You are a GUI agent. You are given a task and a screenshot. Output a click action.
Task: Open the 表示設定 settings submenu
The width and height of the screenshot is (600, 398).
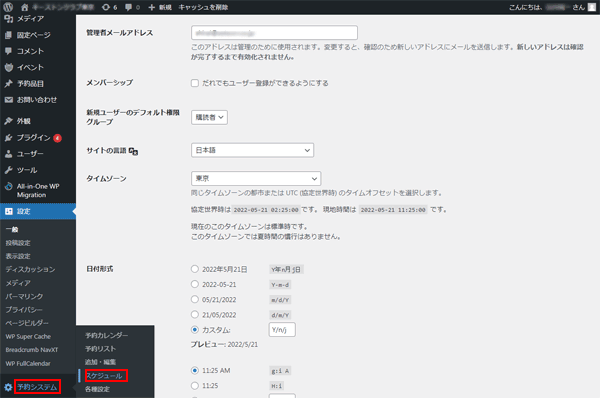click(x=18, y=256)
